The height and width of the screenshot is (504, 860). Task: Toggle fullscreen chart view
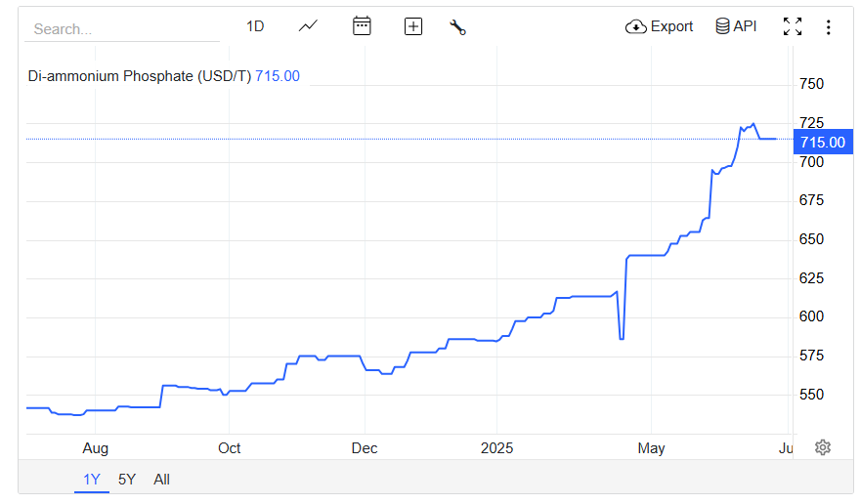793,26
